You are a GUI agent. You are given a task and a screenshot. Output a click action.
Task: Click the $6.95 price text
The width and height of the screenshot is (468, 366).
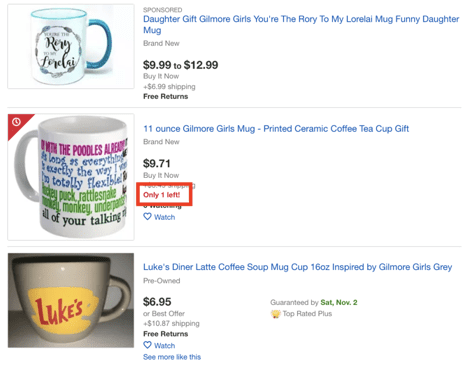click(x=157, y=302)
